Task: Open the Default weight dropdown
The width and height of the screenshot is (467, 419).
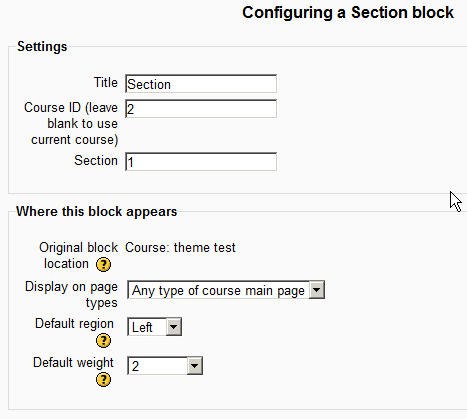Action: tap(165, 366)
